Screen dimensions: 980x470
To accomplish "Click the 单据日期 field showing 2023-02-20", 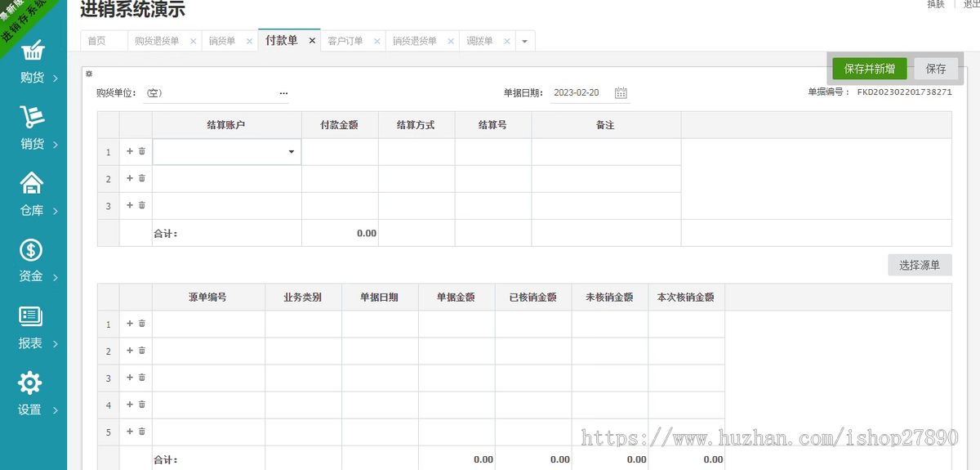I will click(581, 93).
